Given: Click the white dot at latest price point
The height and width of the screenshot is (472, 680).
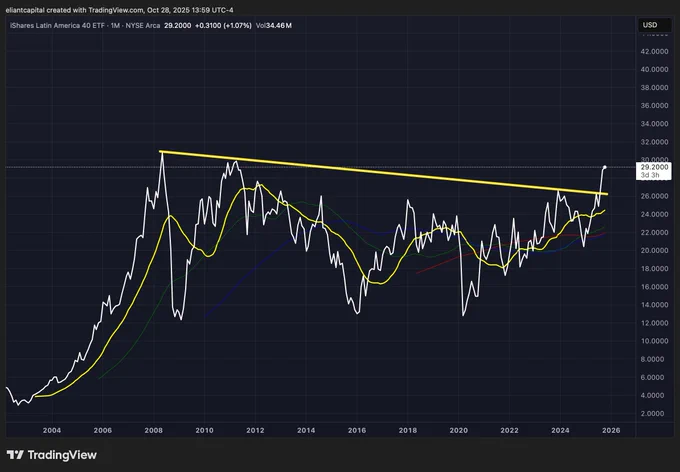Looking at the screenshot, I should [x=605, y=167].
